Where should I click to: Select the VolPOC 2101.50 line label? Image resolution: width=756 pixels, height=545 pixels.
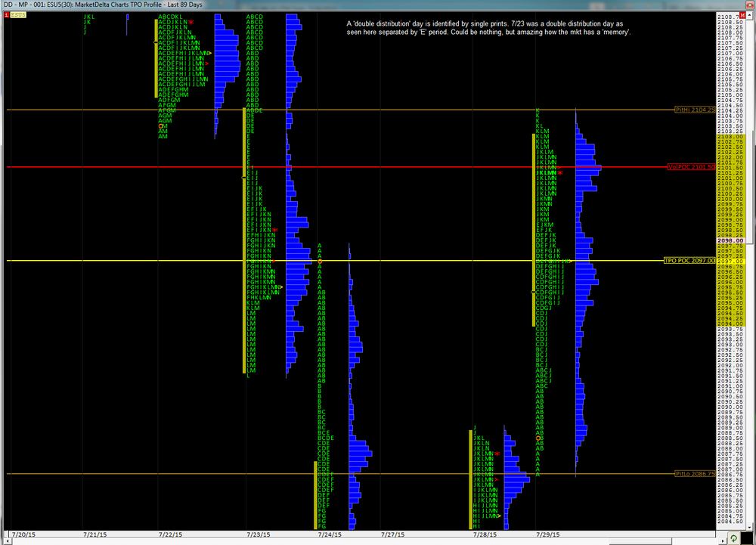click(x=692, y=167)
